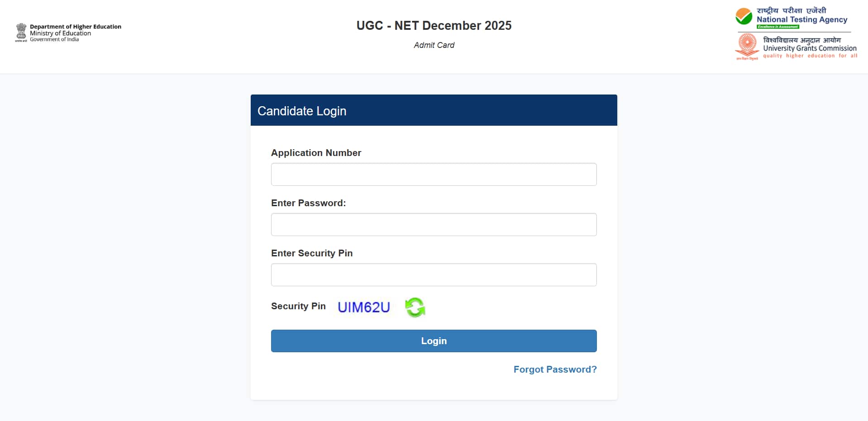This screenshot has height=421, width=868.
Task: Click inside the Application Number field
Action: point(433,174)
